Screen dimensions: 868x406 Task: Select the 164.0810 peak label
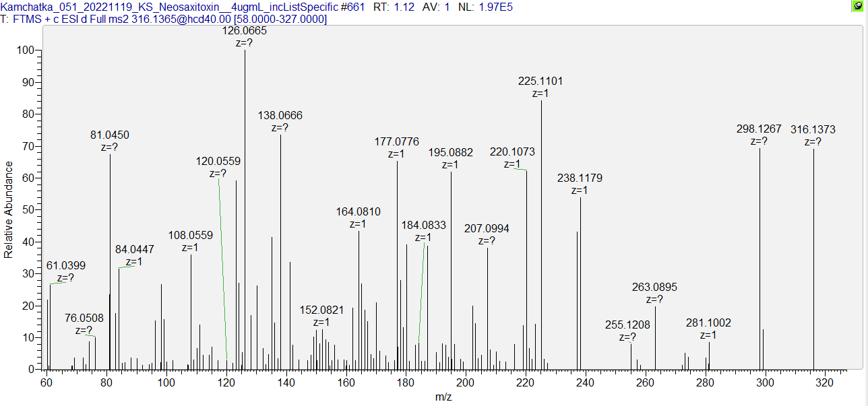(x=358, y=212)
